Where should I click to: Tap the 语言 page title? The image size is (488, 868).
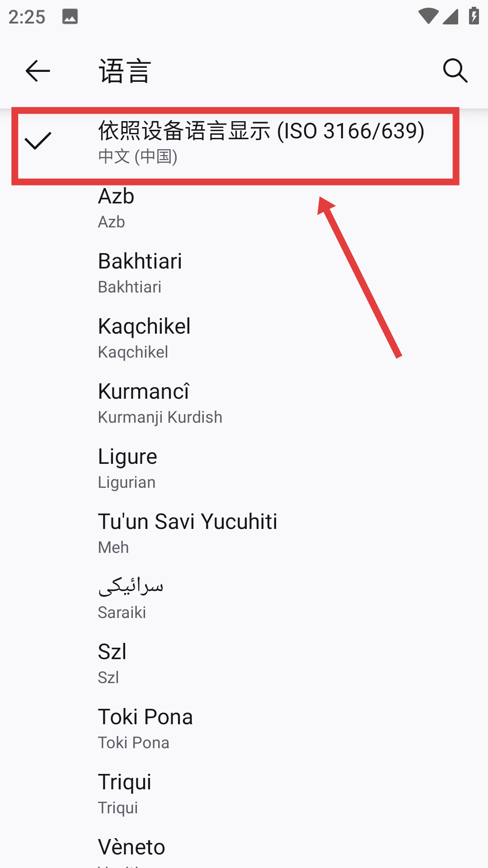point(125,71)
